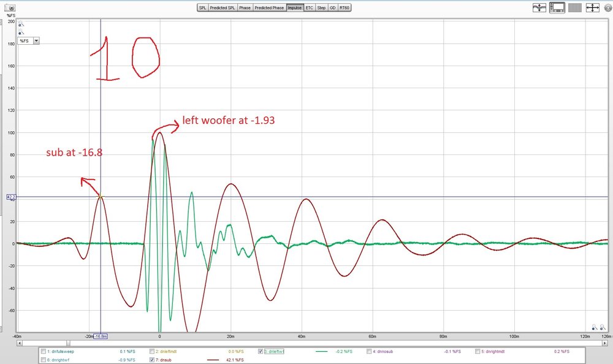Enable the 6: dnrightwf trace checkbox
The image size is (613, 364).
pos(44,360)
